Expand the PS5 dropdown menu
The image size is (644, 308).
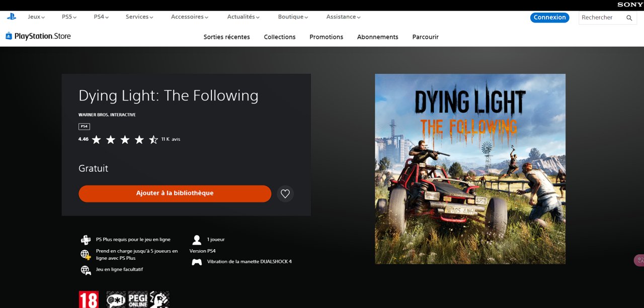[69, 17]
